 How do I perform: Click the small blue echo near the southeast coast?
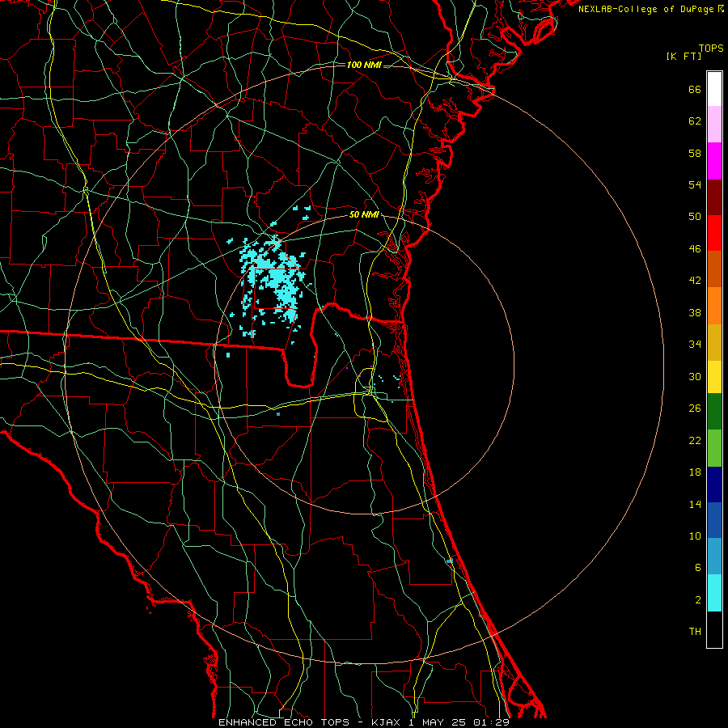point(449,561)
